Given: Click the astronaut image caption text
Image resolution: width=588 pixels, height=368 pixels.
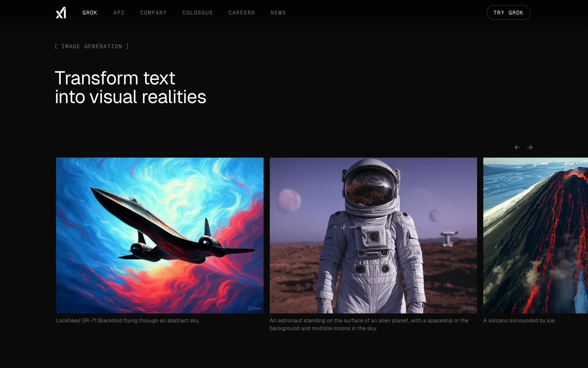Looking at the screenshot, I should pyautogui.click(x=369, y=324).
